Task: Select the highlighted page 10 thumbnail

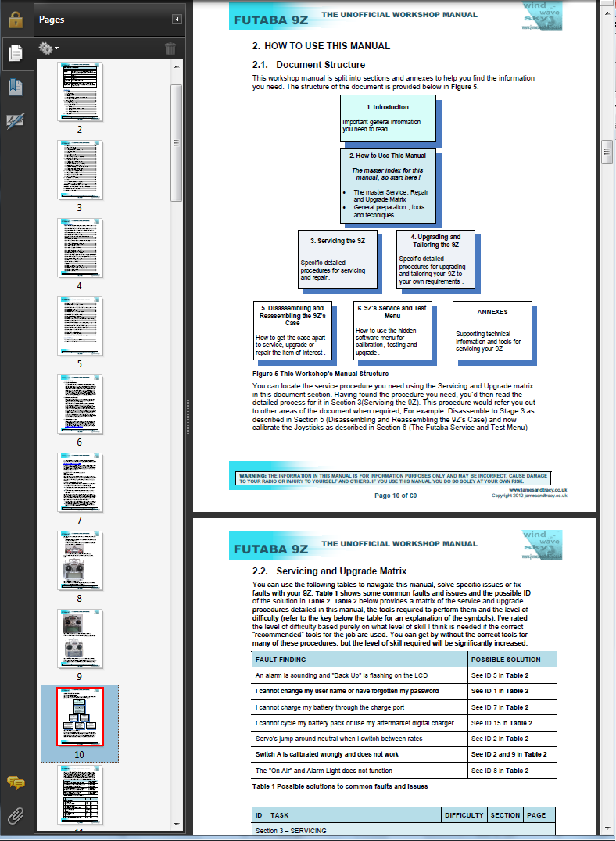Action: click(x=80, y=717)
